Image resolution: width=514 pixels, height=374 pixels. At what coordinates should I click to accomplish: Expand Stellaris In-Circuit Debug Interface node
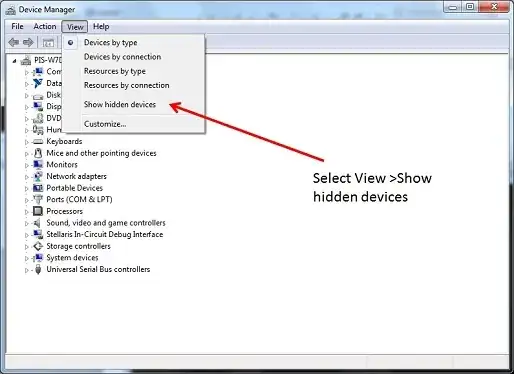pyautogui.click(x=27, y=235)
